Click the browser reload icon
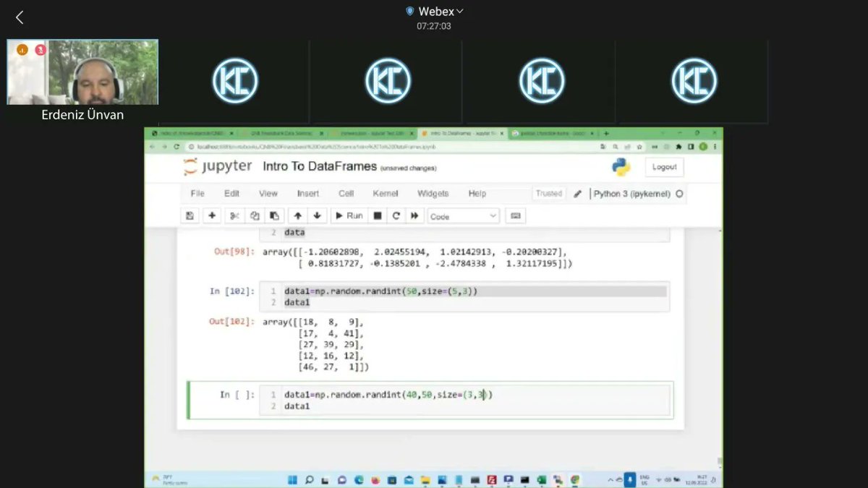Screen dimensions: 868x488 176,147
